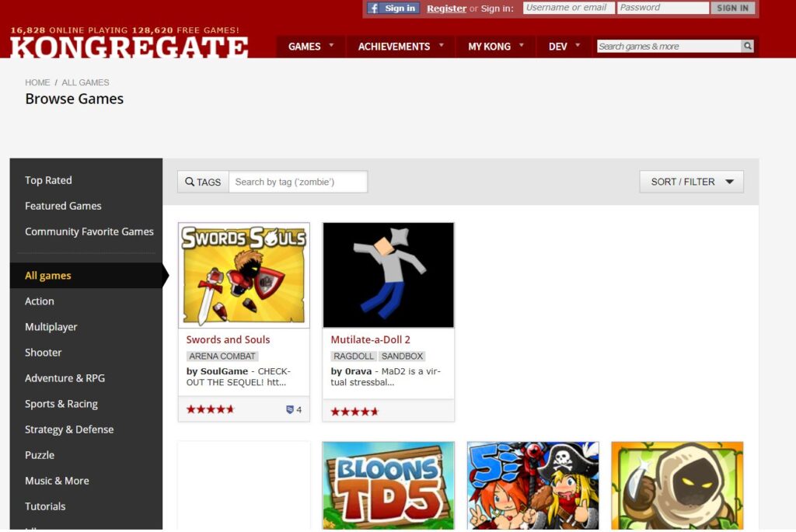
Task: Click the SIGN IN button
Action: [732, 8]
